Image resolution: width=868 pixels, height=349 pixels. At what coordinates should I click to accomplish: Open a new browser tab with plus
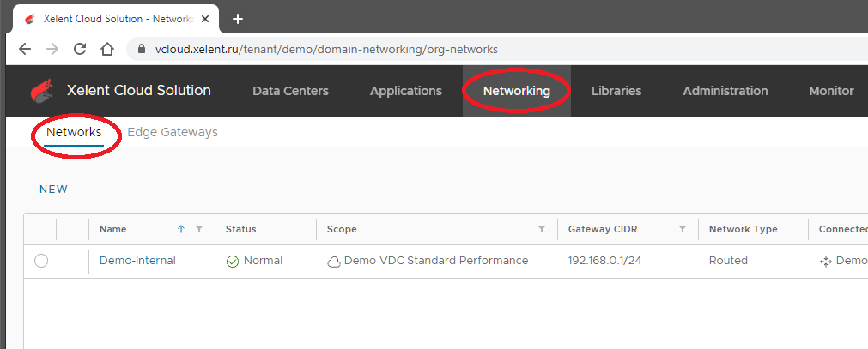pos(238,19)
